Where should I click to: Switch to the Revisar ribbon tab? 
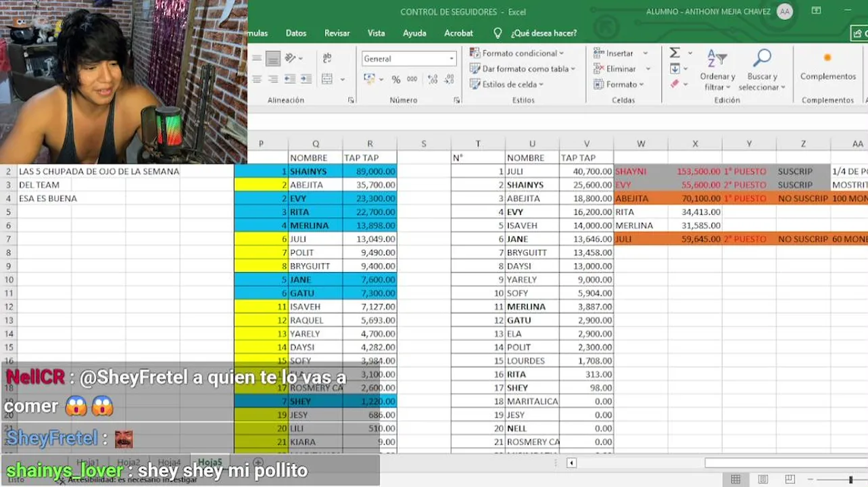coord(337,33)
